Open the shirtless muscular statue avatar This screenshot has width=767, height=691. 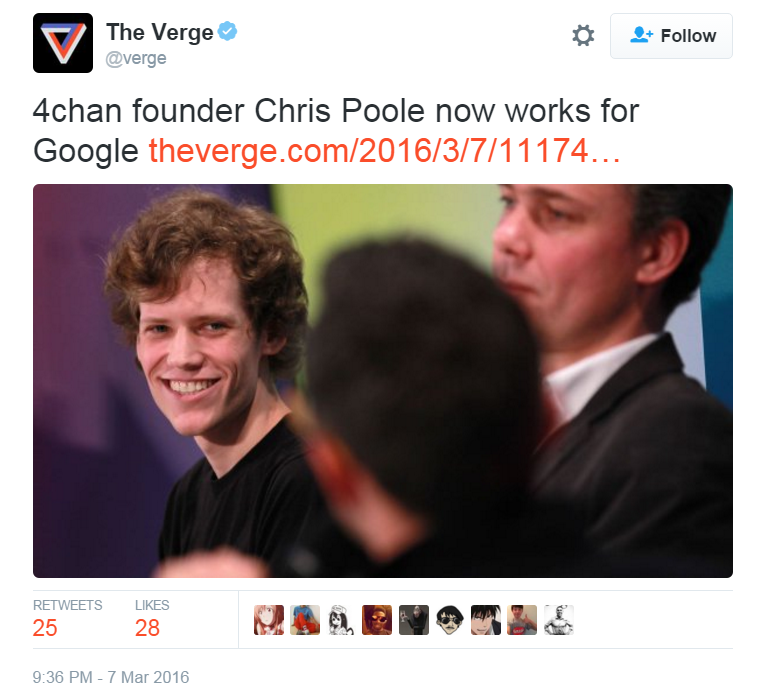pos(559,620)
